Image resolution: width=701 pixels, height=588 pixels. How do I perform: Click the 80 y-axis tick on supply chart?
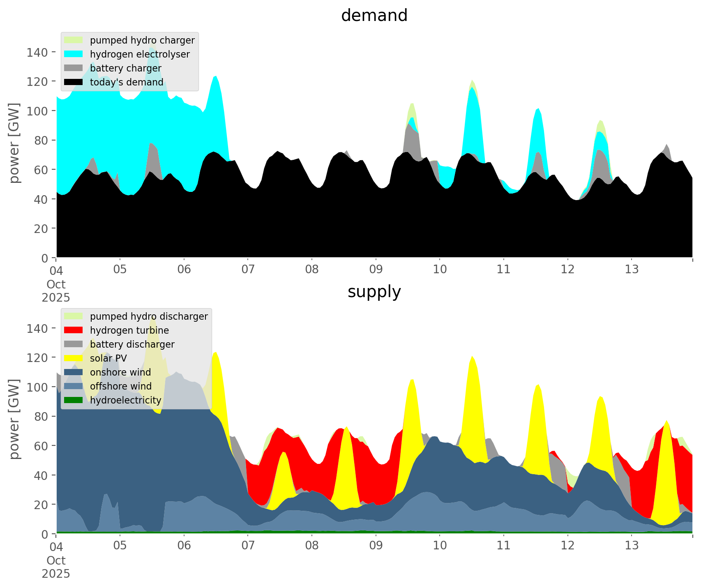[40, 416]
